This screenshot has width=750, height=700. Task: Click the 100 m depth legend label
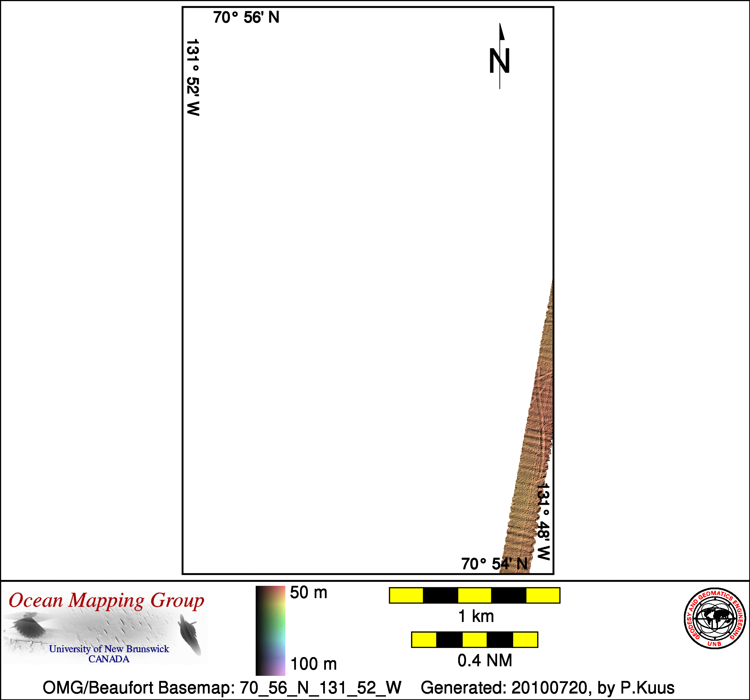[313, 664]
